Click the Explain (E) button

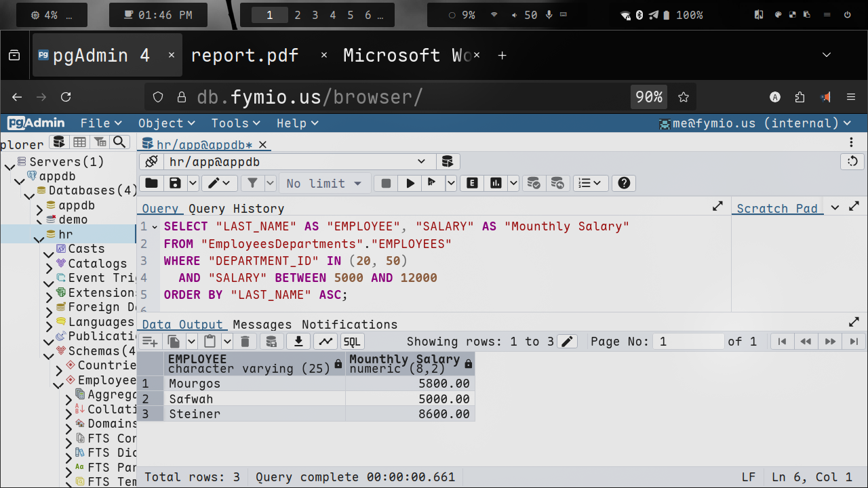coord(471,183)
